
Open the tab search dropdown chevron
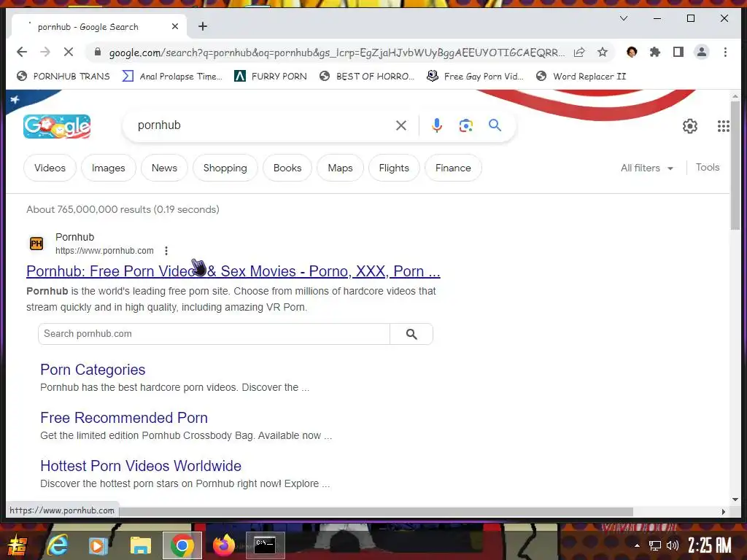point(624,18)
